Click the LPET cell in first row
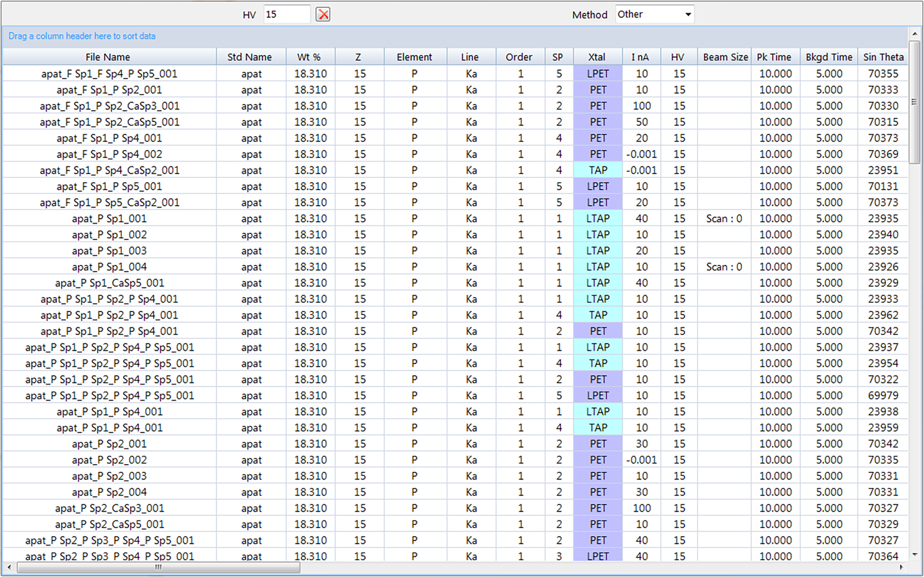Screen dimensions: 924x577 click(x=597, y=74)
